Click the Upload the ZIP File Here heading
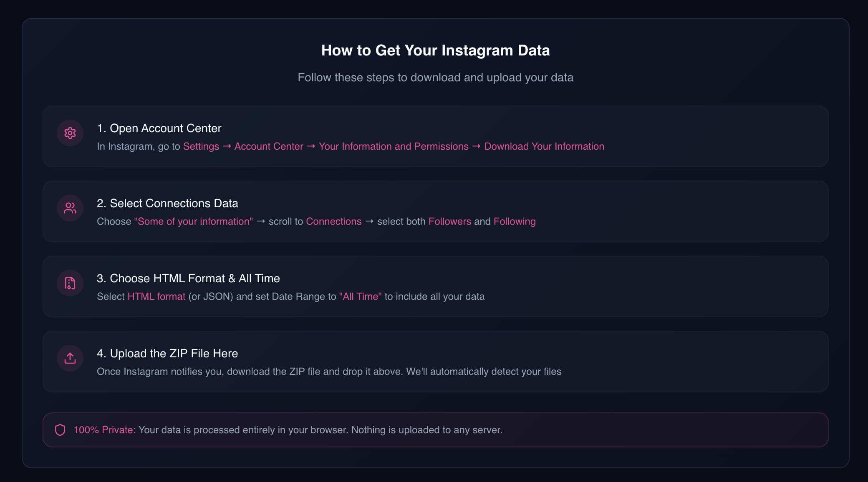Screen dimensions: 868x482 click(167, 354)
